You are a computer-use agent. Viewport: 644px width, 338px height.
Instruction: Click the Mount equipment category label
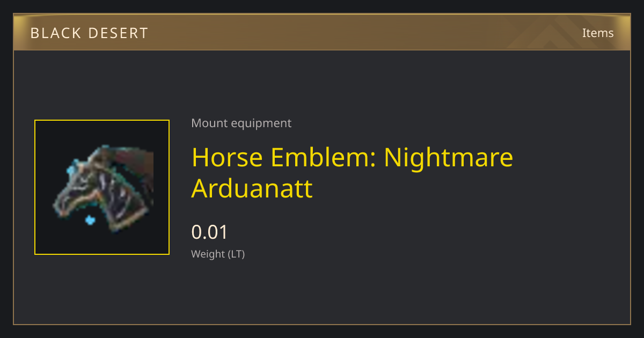241,123
